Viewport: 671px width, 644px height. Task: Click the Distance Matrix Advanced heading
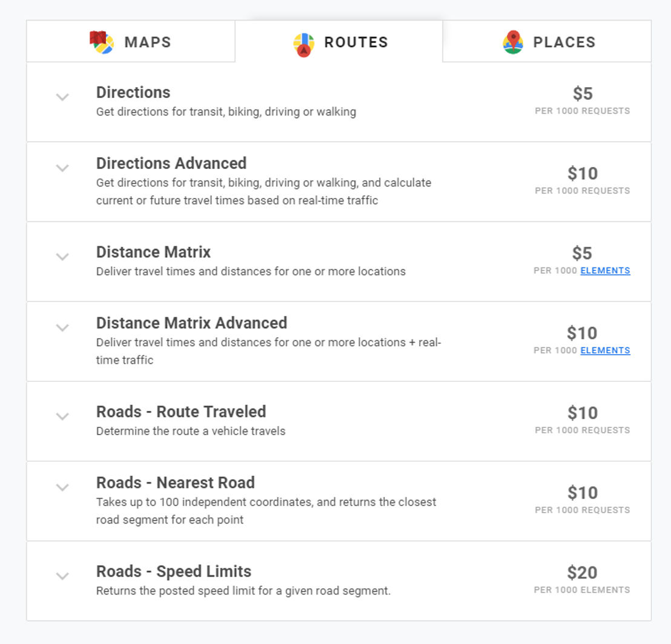[191, 323]
